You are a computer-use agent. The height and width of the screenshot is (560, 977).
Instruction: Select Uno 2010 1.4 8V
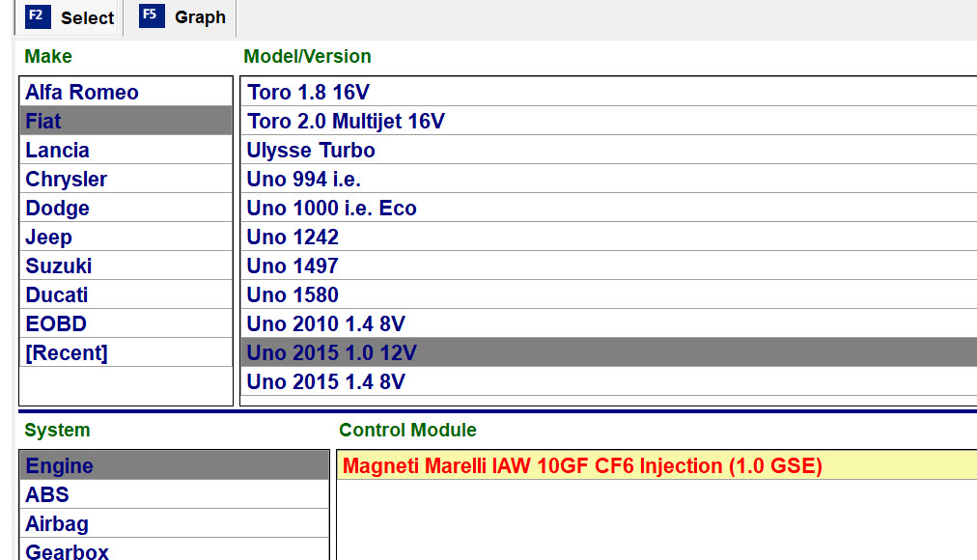click(609, 323)
